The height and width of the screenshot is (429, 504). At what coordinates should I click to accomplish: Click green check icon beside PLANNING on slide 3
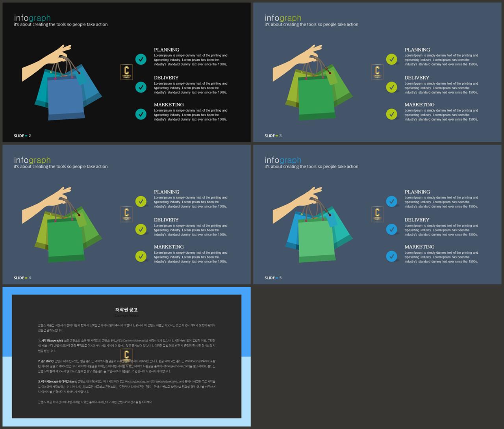point(391,59)
